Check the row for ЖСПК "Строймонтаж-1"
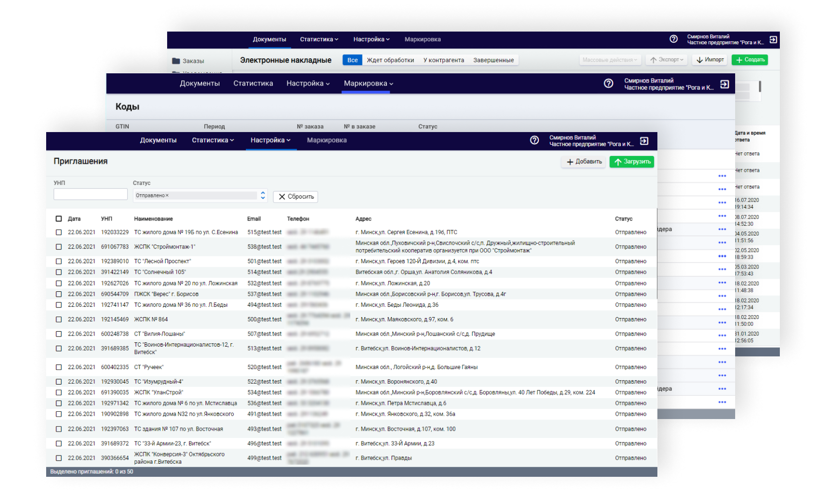The height and width of the screenshot is (504, 826). (59, 247)
